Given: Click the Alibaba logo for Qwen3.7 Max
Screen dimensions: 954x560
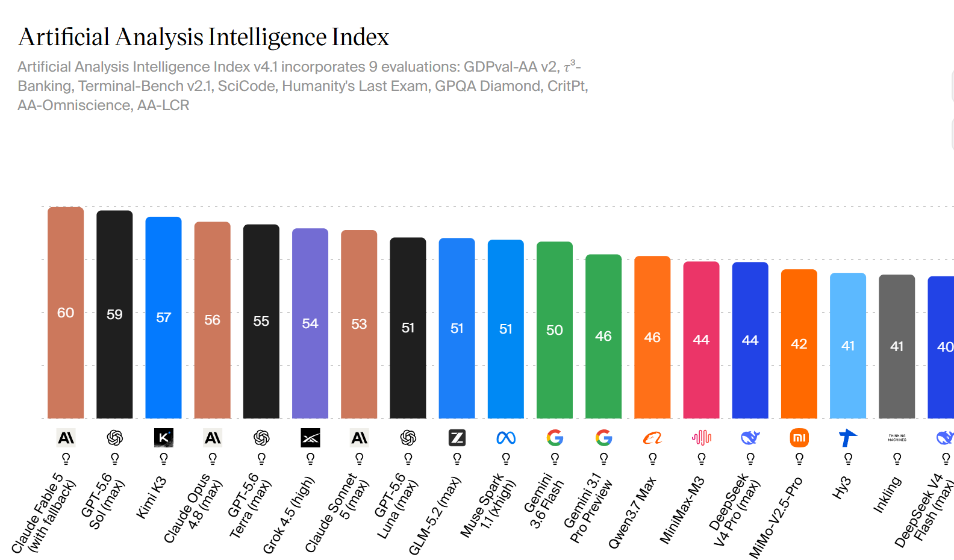Looking at the screenshot, I should point(652,438).
